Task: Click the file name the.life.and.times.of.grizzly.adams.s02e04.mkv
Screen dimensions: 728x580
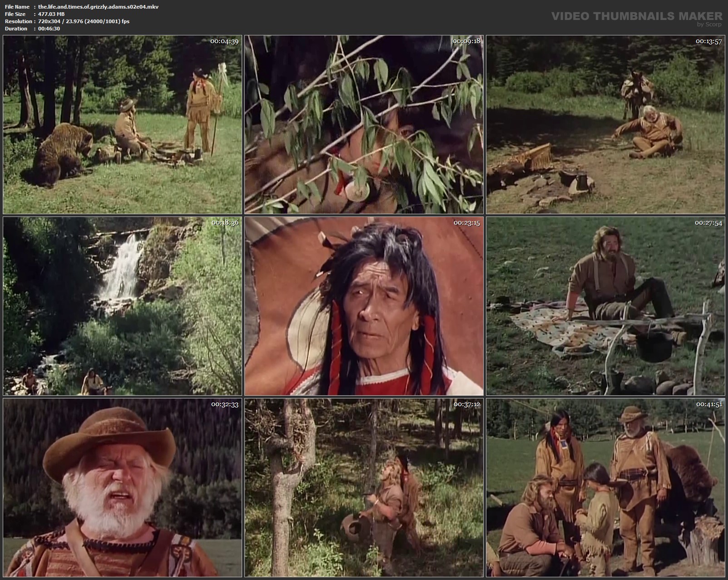Action: pyautogui.click(x=99, y=7)
